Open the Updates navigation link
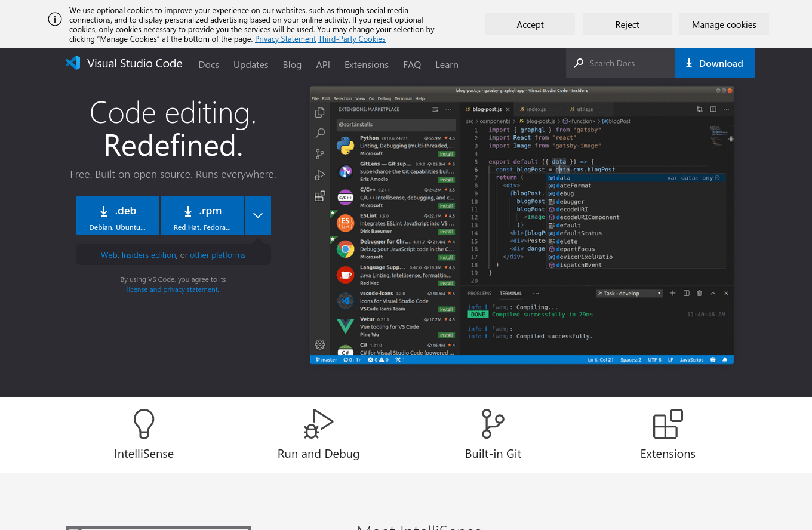 point(251,64)
